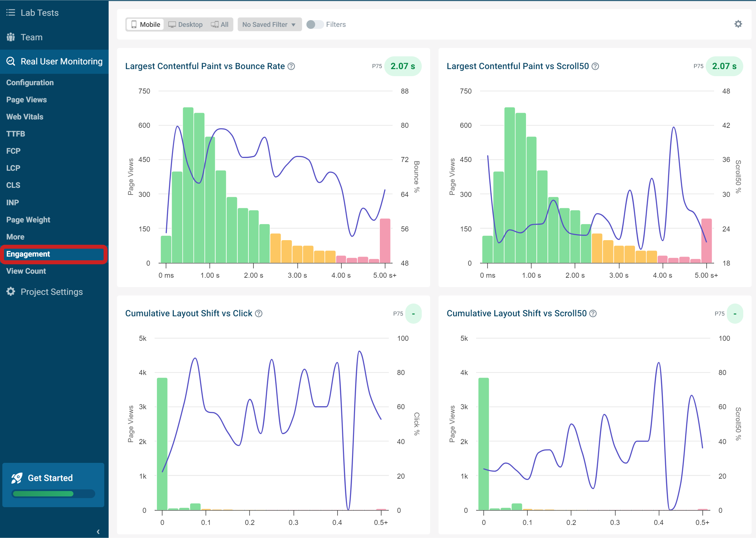Open the CLS page
756x538 pixels.
tap(13, 185)
